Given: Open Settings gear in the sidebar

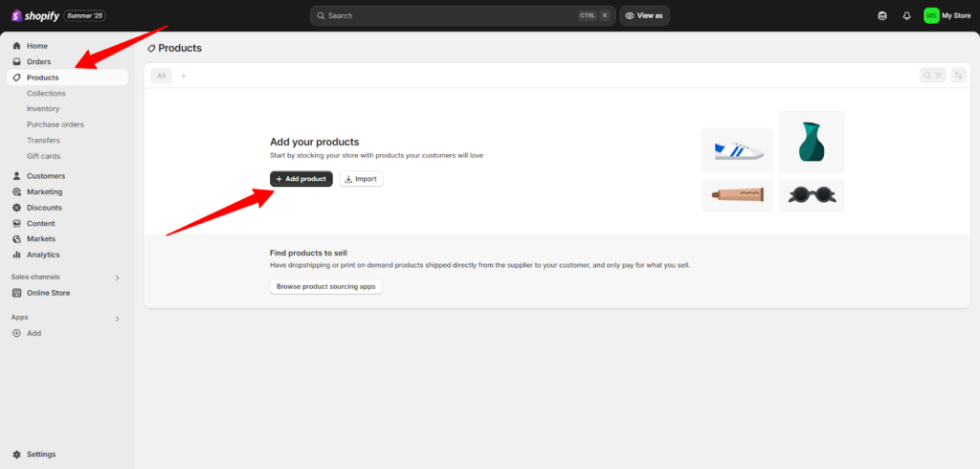Looking at the screenshot, I should [17, 454].
